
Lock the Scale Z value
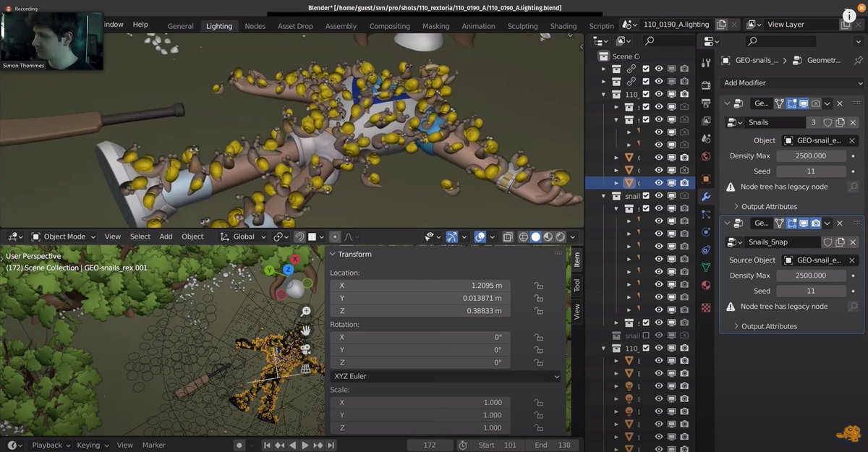click(x=538, y=428)
